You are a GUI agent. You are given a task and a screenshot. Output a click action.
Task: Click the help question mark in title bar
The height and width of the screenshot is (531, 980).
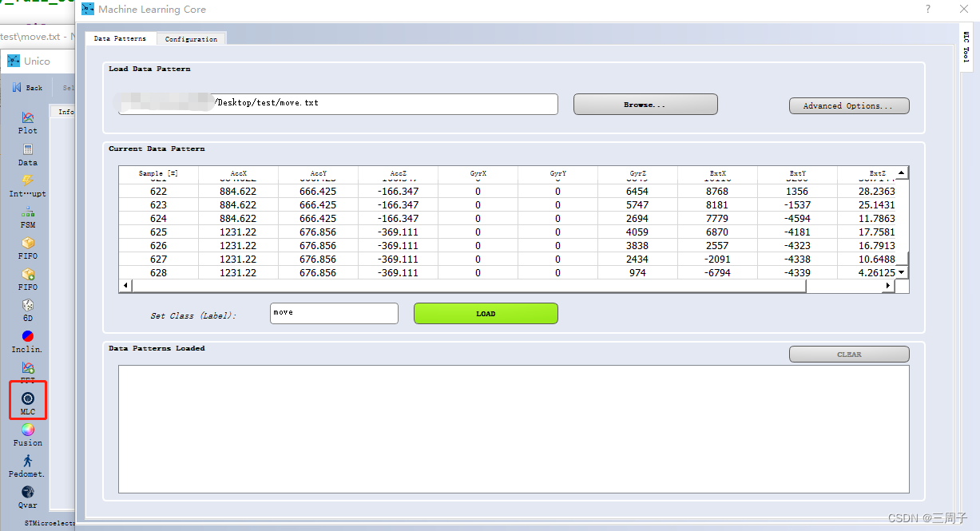click(927, 10)
